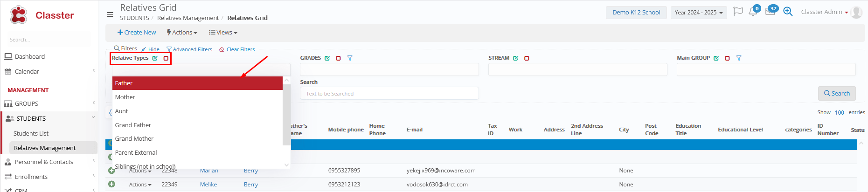This screenshot has height=192, width=868.
Task: Deselect all GRADES using red square
Action: pos(338,58)
